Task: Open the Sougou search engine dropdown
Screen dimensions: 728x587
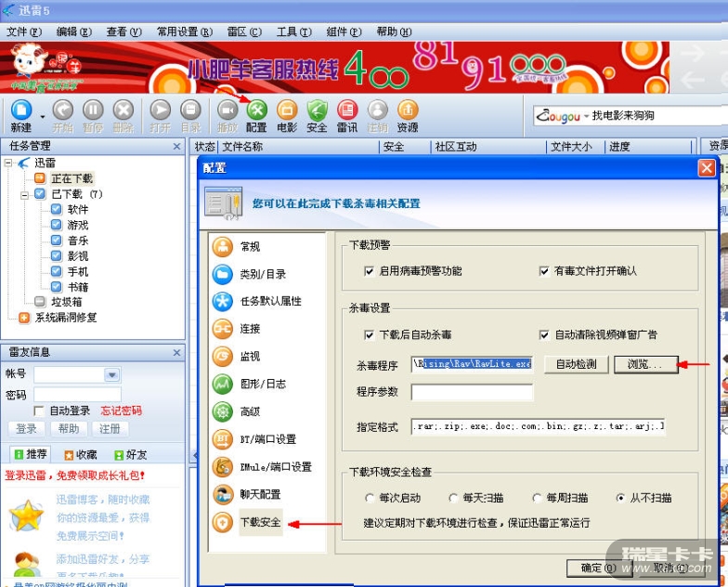Action: pyautogui.click(x=586, y=116)
